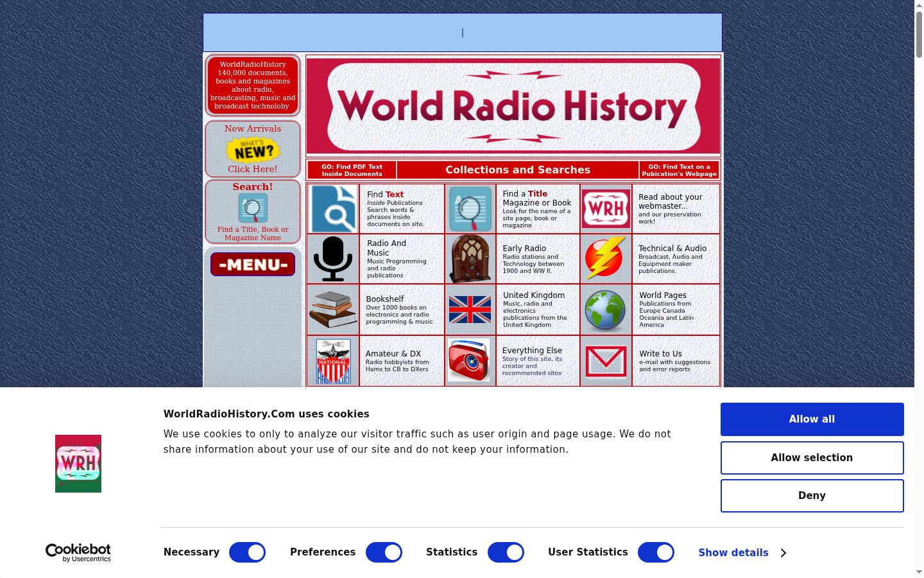Click the red Search! heading in sidebar
This screenshot has height=578, width=924.
(253, 187)
